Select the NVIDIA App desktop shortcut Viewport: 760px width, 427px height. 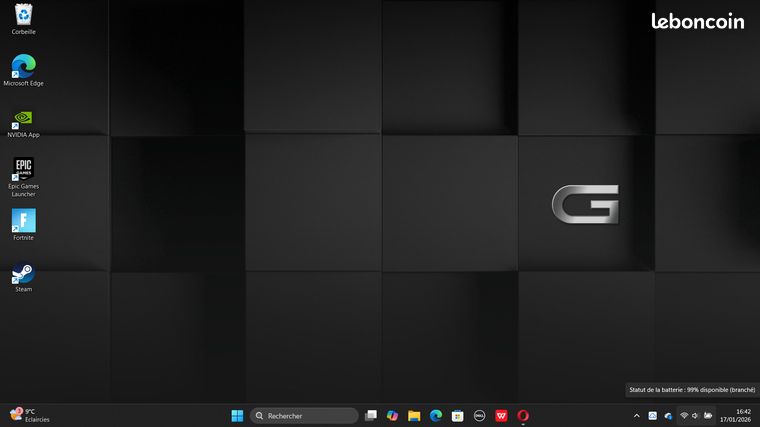coord(23,124)
